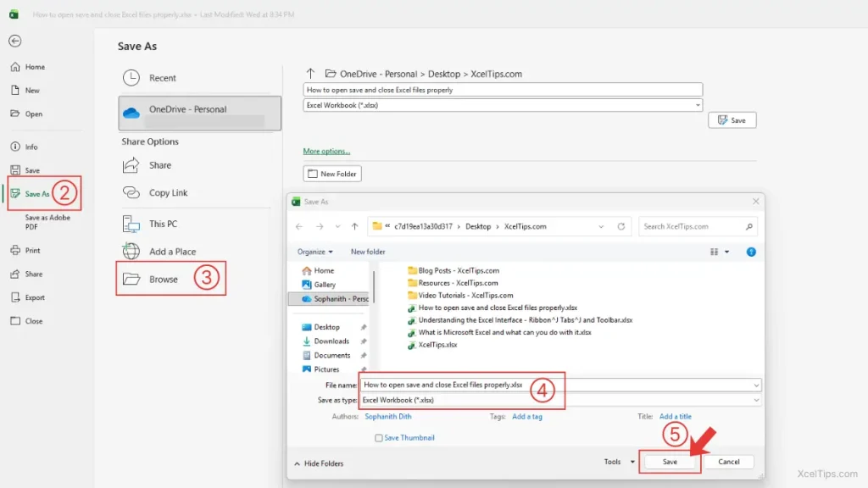The image size is (868, 488).
Task: Open the Info pane from the sidebar
Action: tap(28, 147)
